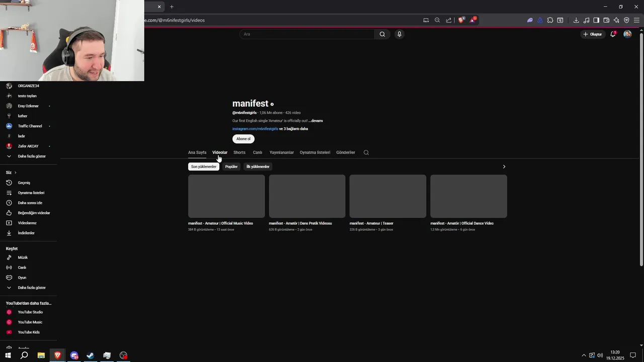Show hidden system tray icons chevron
644x362 pixels.
click(584, 355)
